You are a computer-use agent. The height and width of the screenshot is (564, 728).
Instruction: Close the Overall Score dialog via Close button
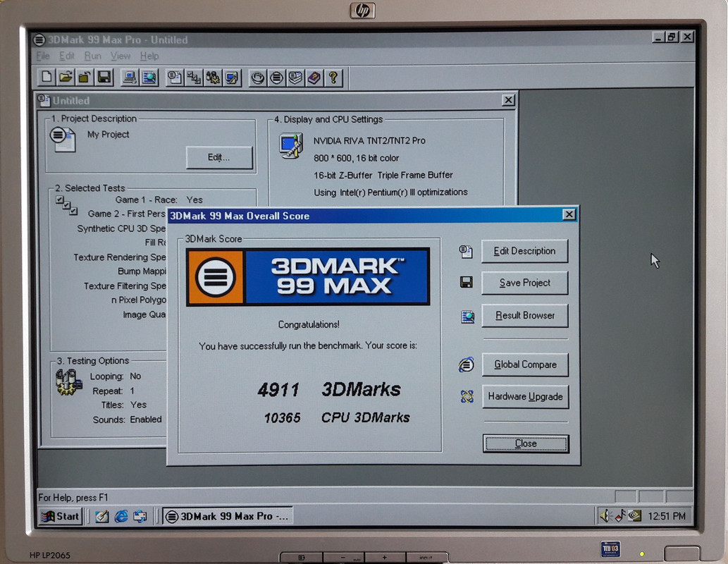pyautogui.click(x=526, y=443)
